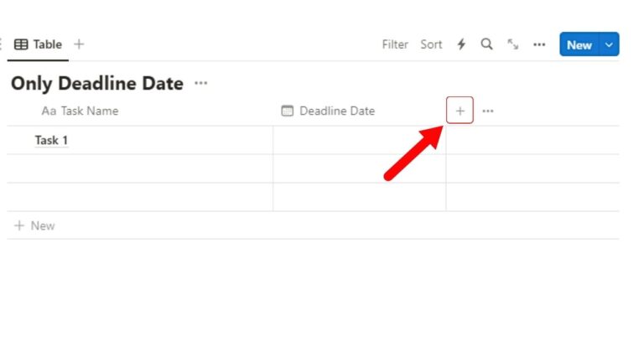Viewport: 644px width, 362px height.
Task: Open the lightning bolt automations icon
Action: 461,44
